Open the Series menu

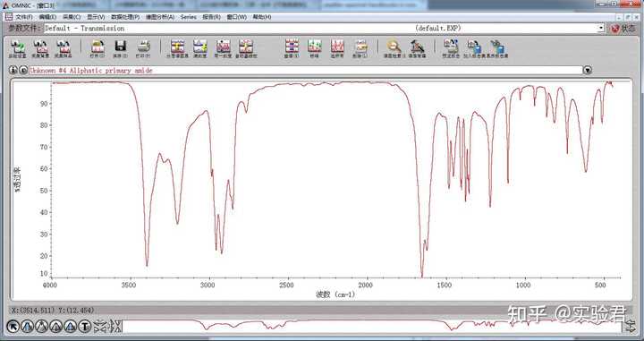(x=189, y=17)
